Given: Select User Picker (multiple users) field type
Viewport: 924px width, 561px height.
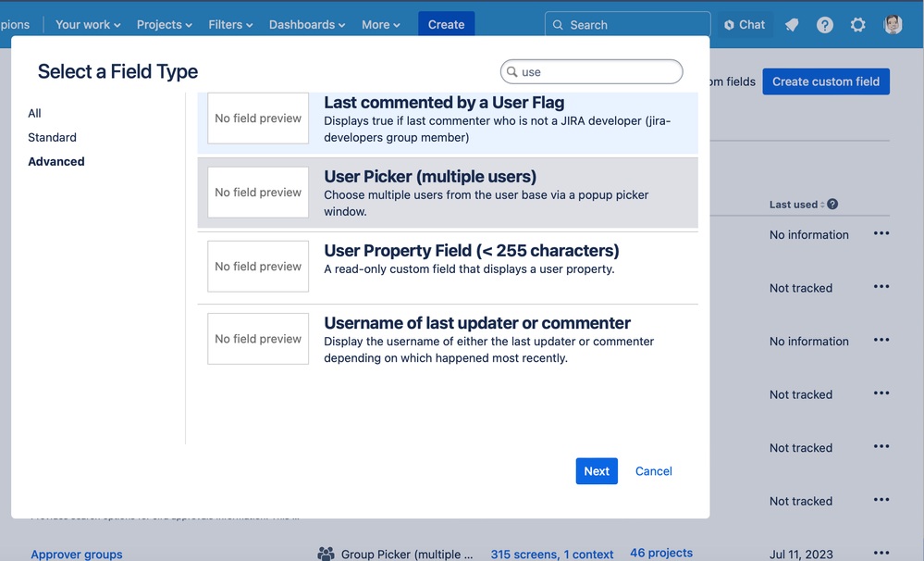Looking at the screenshot, I should click(x=448, y=193).
